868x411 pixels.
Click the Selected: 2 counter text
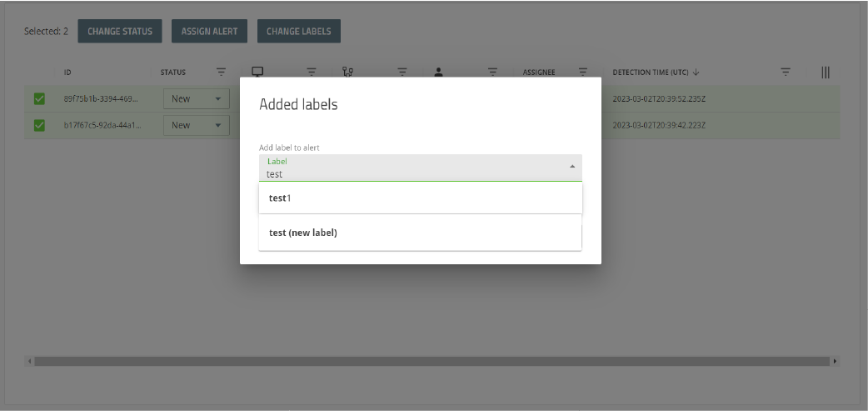pyautogui.click(x=46, y=31)
